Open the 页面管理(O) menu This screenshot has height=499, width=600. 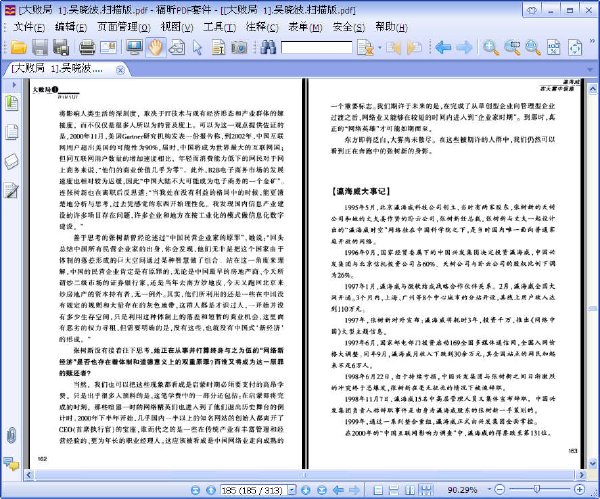(x=124, y=27)
